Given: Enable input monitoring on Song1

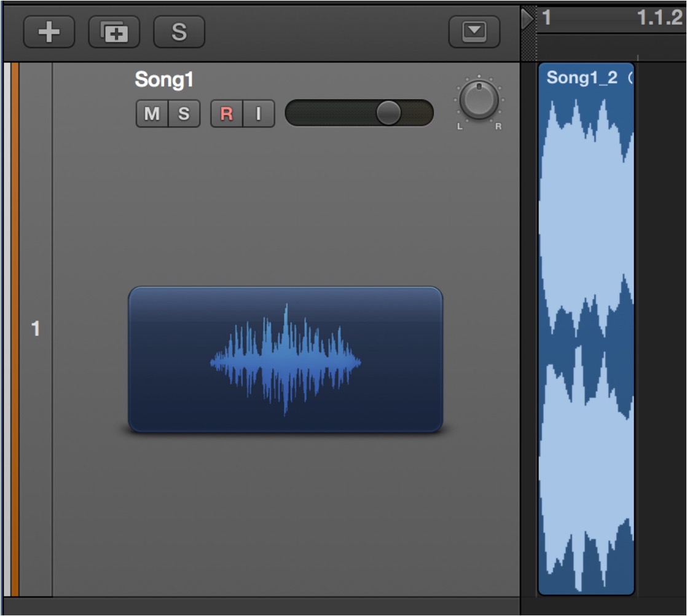Looking at the screenshot, I should point(259,114).
